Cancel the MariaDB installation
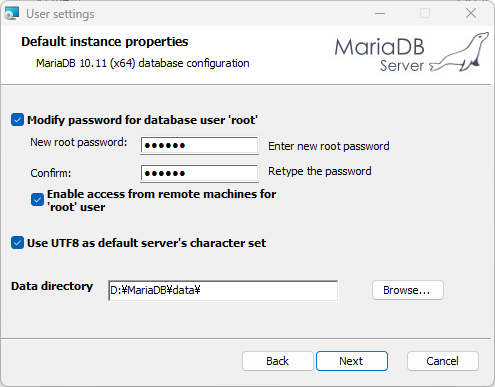Image resolution: width=495 pixels, height=387 pixels. (443, 361)
